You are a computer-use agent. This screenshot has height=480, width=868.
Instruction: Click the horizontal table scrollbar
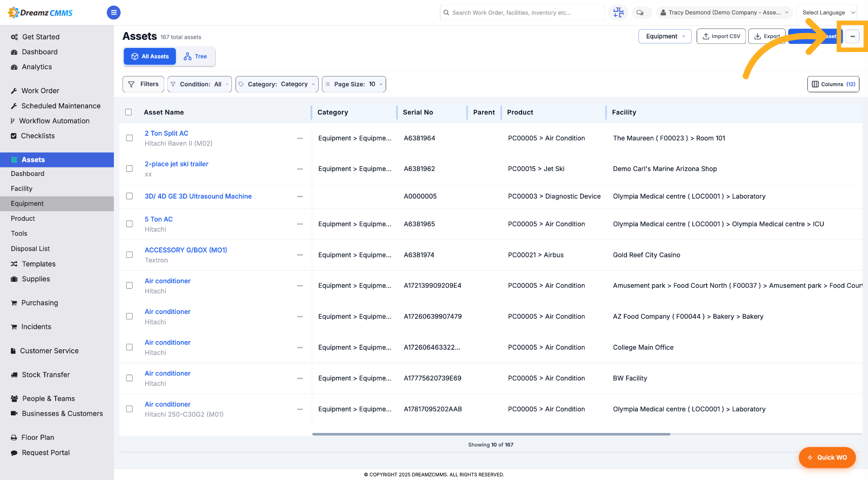[x=491, y=434]
